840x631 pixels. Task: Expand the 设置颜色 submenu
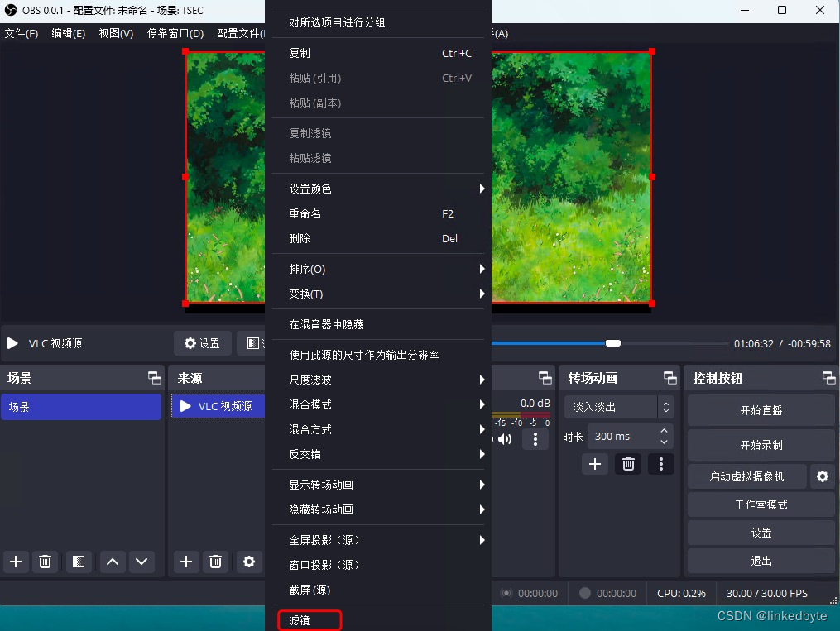[378, 189]
